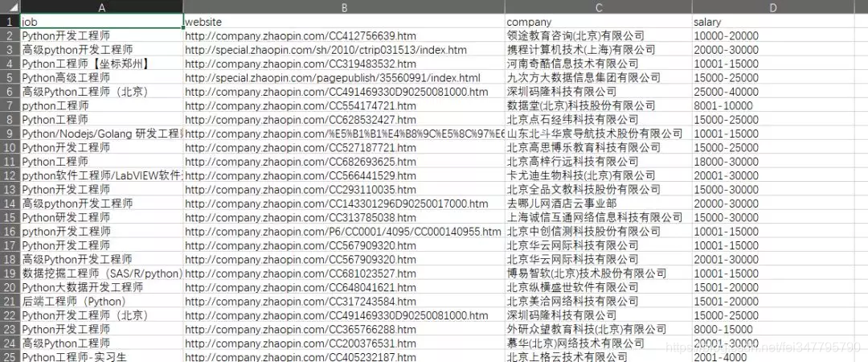Click URL containing pagepublish/35560991
The image size is (868, 362).
coord(344,77)
